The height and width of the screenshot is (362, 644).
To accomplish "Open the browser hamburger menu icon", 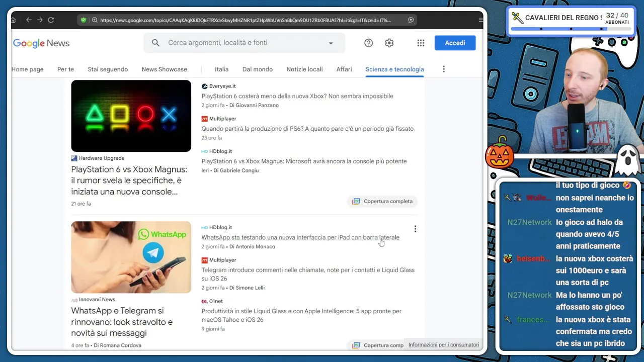I will coord(480,20).
